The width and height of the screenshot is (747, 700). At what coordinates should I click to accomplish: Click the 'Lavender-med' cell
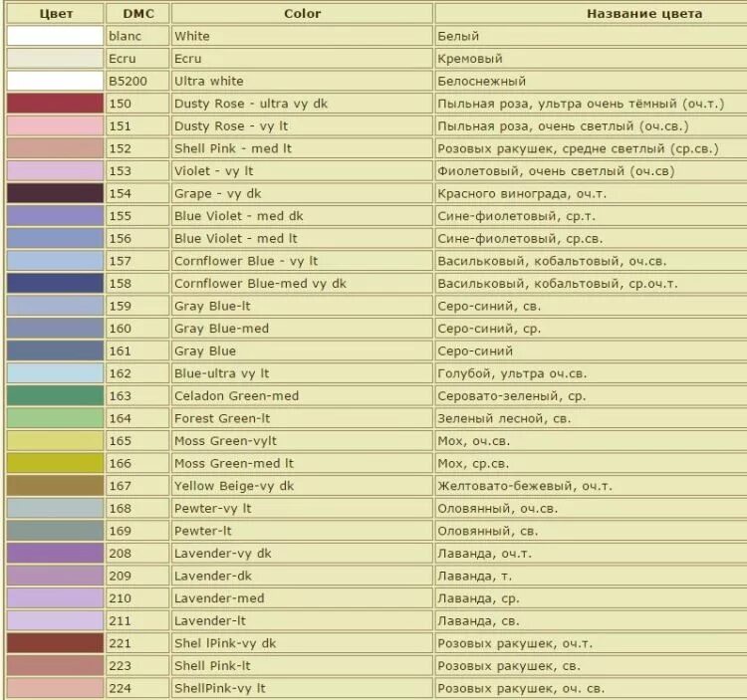pos(302,598)
